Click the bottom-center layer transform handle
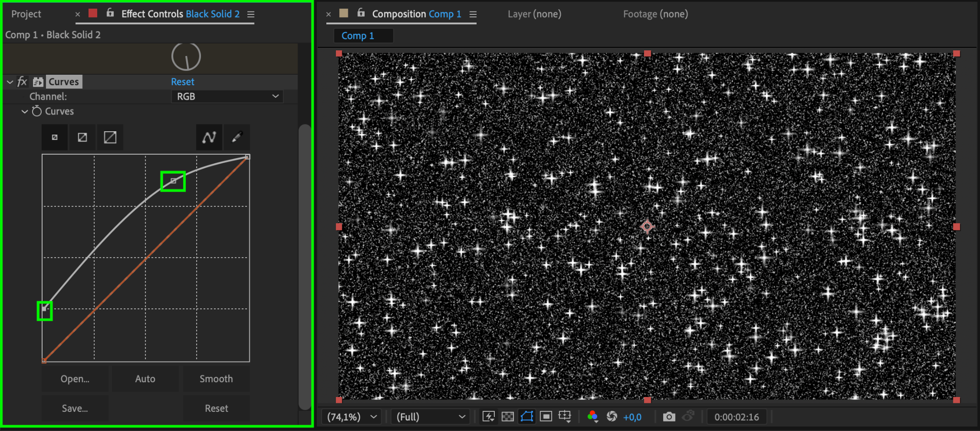The height and width of the screenshot is (431, 980). tap(647, 400)
